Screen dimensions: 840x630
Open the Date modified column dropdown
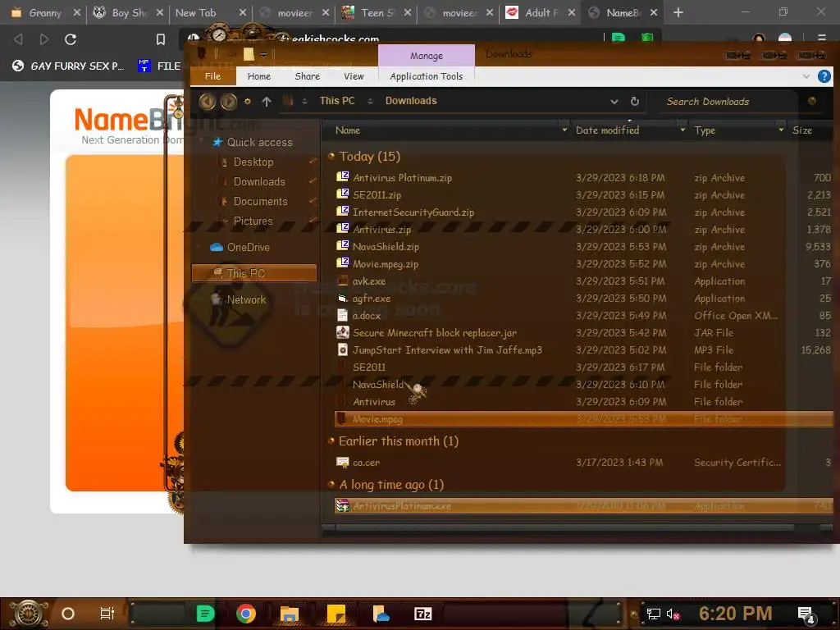(682, 130)
